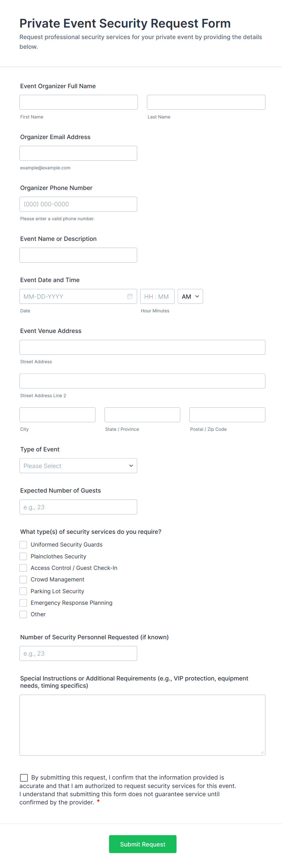This screenshot has width=282, height=868.
Task: Select Crowd Management checkbox
Action: tap(23, 580)
